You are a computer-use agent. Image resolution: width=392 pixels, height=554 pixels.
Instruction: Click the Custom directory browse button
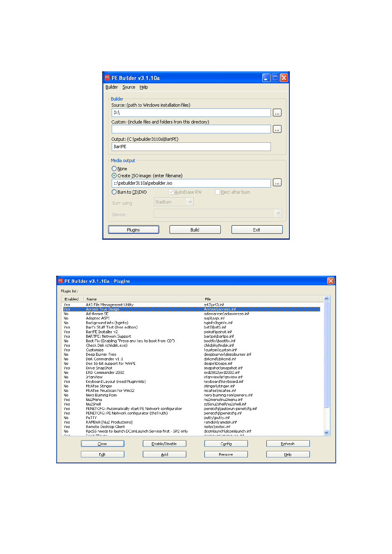(277, 129)
